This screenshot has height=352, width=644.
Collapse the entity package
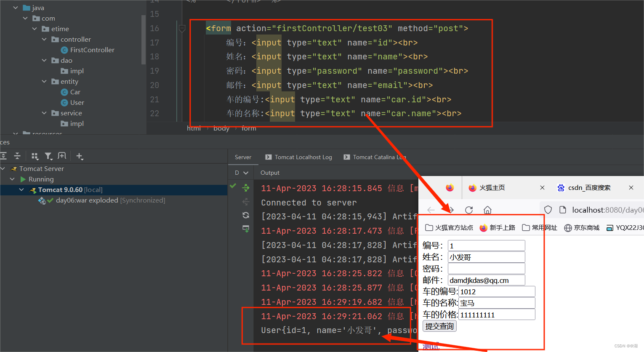click(44, 81)
